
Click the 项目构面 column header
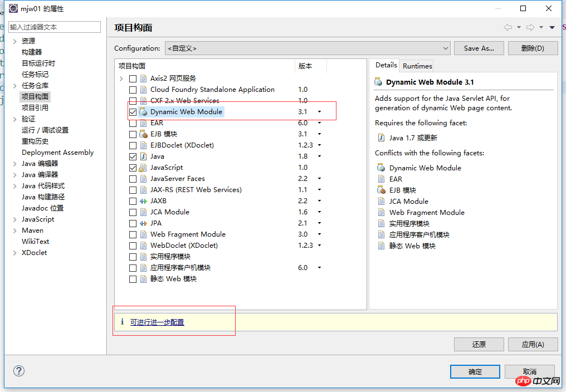[x=205, y=66]
